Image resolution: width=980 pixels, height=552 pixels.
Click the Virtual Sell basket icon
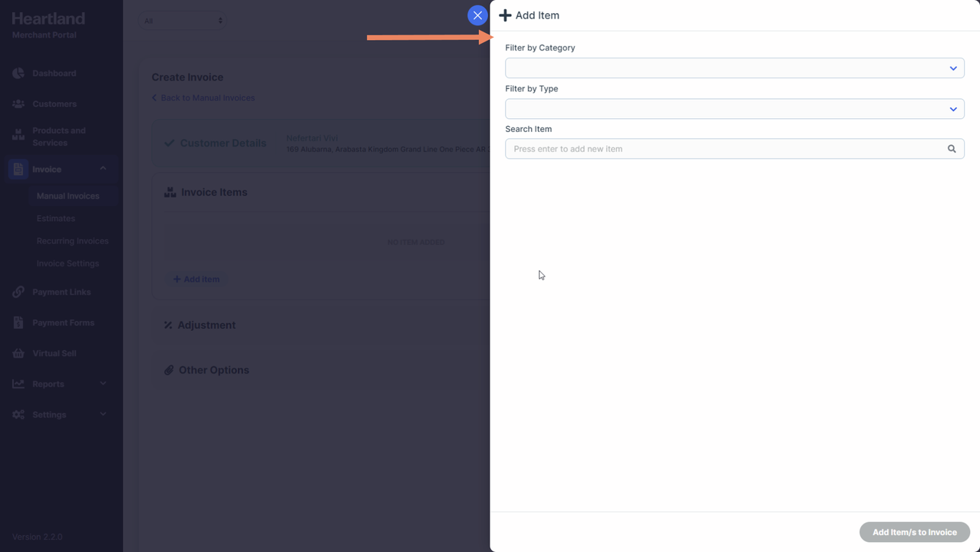[x=18, y=353]
